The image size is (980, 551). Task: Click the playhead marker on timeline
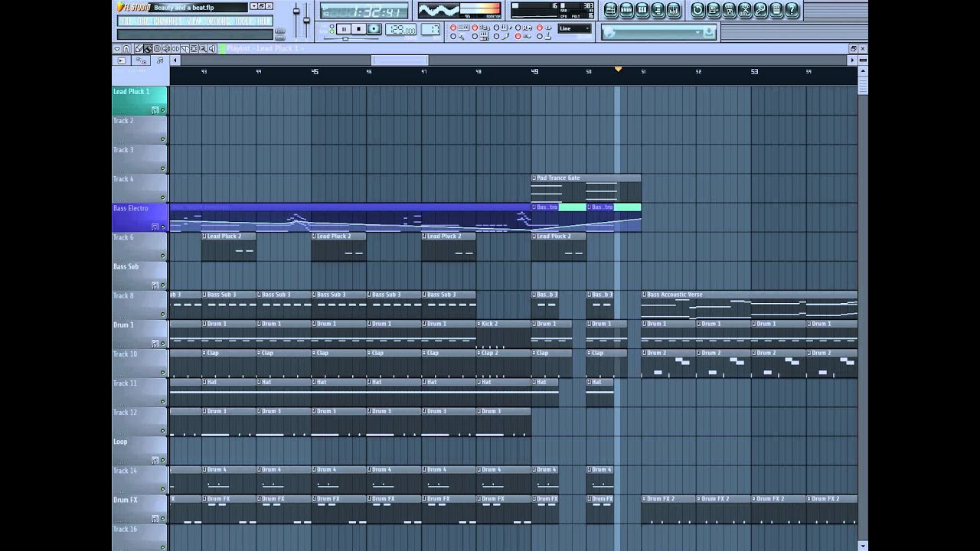618,70
